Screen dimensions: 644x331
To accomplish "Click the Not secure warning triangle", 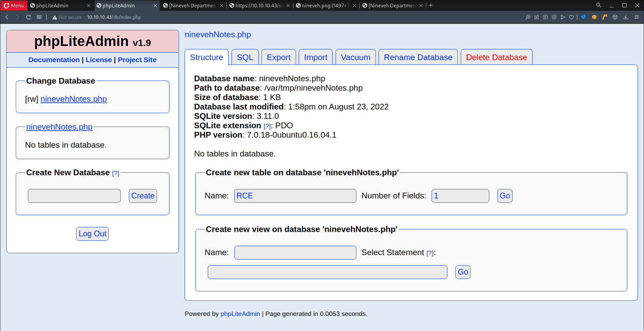I will point(55,17).
